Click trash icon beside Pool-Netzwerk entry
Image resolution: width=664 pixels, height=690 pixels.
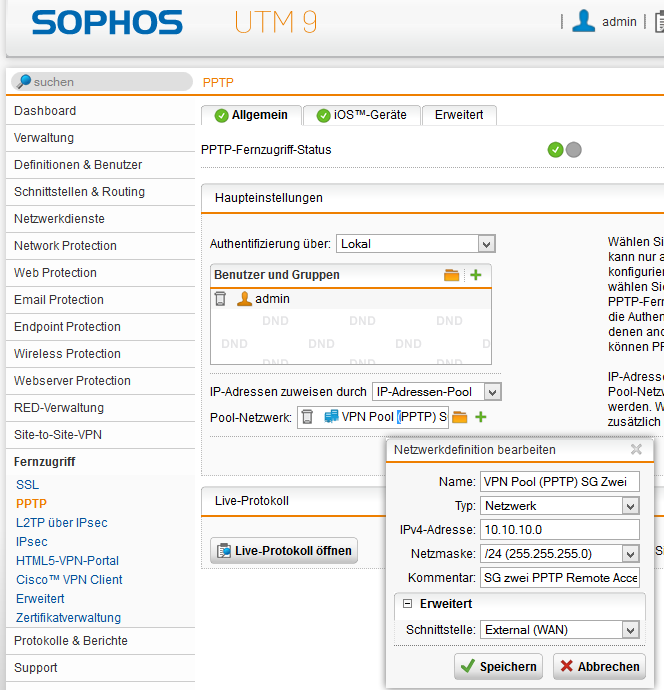point(308,417)
